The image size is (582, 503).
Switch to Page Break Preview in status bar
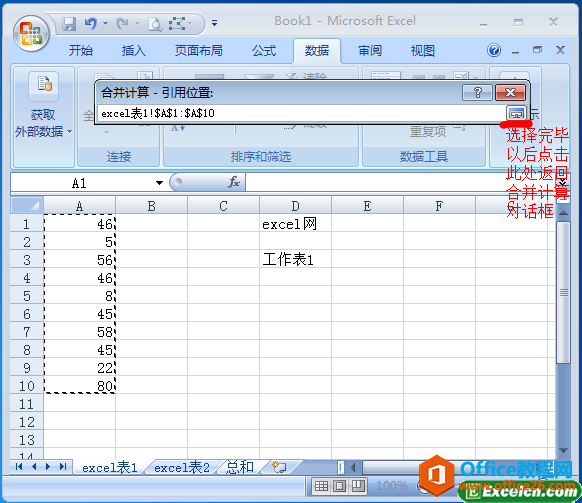pyautogui.click(x=358, y=486)
